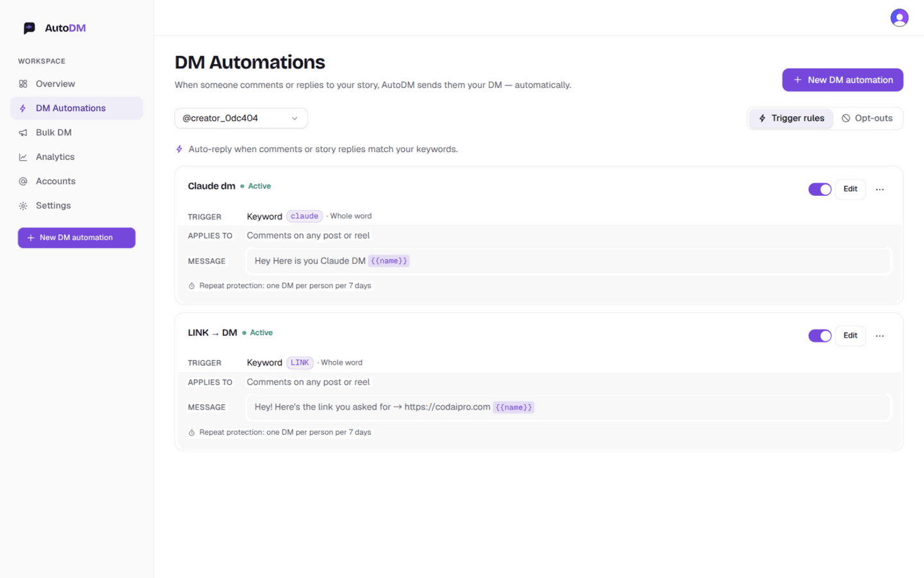
Task: Click the clock icon under LINK message
Action: coord(192,432)
